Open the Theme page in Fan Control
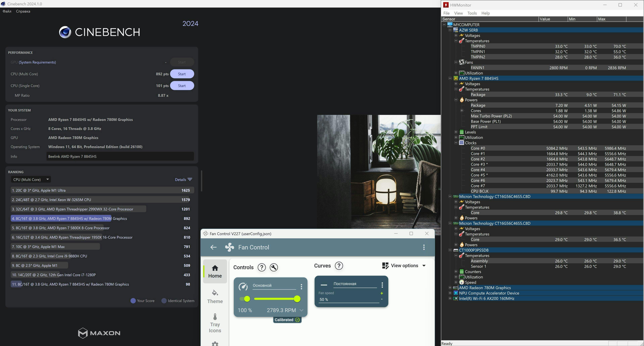 point(215,297)
